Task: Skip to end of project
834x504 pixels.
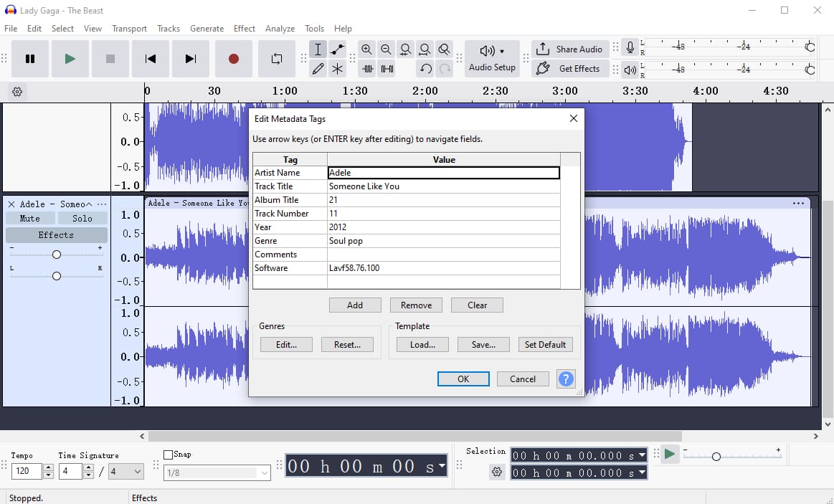Action: (x=191, y=59)
